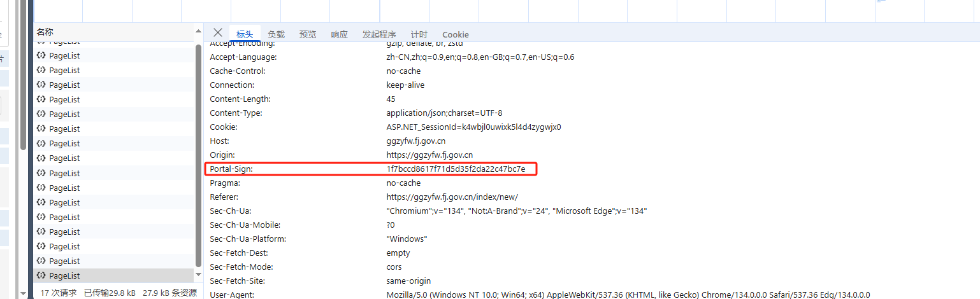Click the Portal-Sign header name
This screenshot has height=299, width=980.
click(231, 169)
